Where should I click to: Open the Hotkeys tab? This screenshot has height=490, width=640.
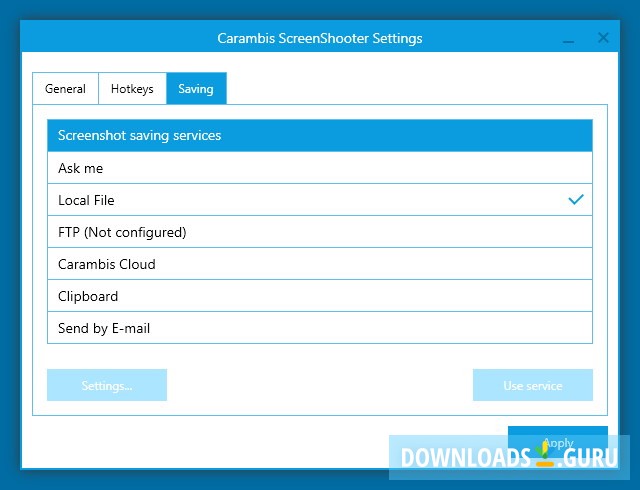(132, 89)
